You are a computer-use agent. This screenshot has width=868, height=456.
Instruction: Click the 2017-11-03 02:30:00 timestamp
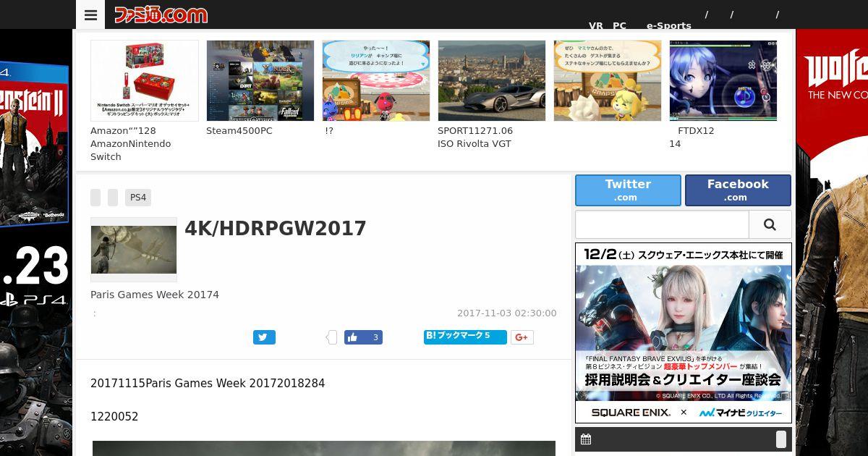click(507, 313)
